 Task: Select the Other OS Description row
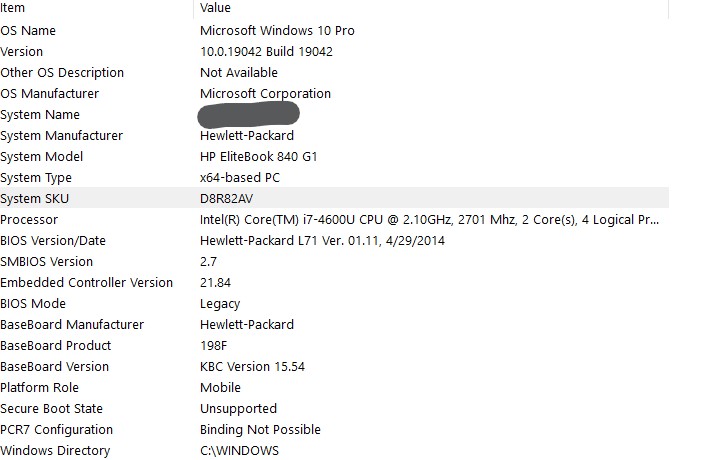[x=334, y=73]
